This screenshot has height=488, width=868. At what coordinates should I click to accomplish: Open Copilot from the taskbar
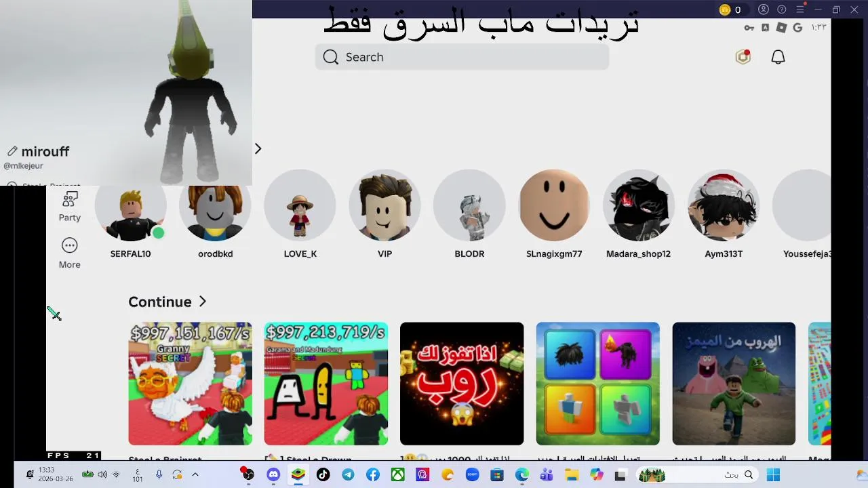(x=596, y=475)
